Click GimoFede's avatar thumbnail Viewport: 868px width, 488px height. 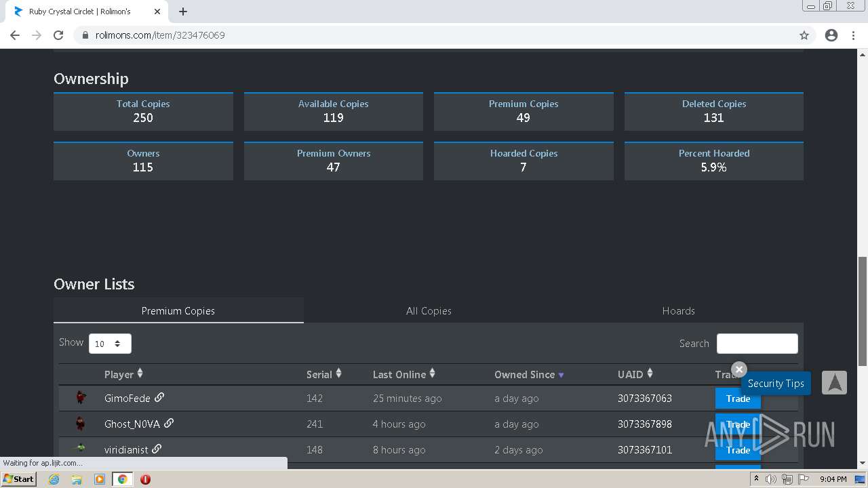click(81, 398)
